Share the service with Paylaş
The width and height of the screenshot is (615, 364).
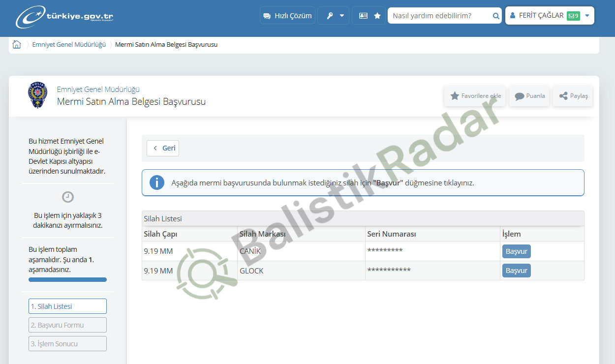click(x=573, y=96)
